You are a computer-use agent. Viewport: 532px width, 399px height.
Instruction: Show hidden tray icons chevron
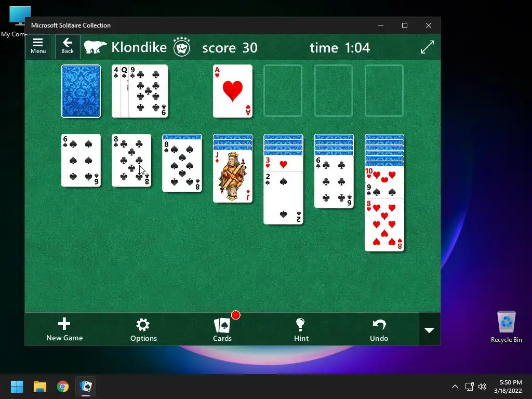(x=455, y=387)
